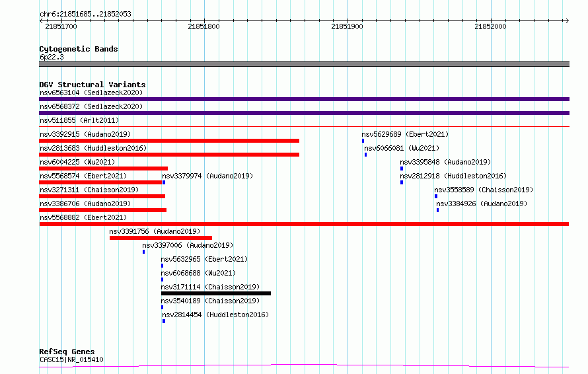588x374 pixels.
Task: Open the nsv511855 (Arlt2011) variant label
Action: point(79,120)
